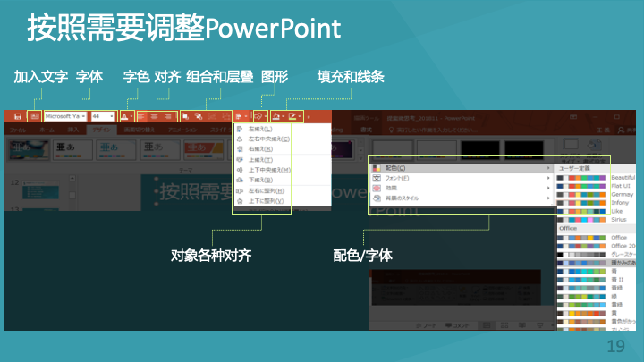
Task: Choose the Germay color scheme
Action: tap(596, 195)
